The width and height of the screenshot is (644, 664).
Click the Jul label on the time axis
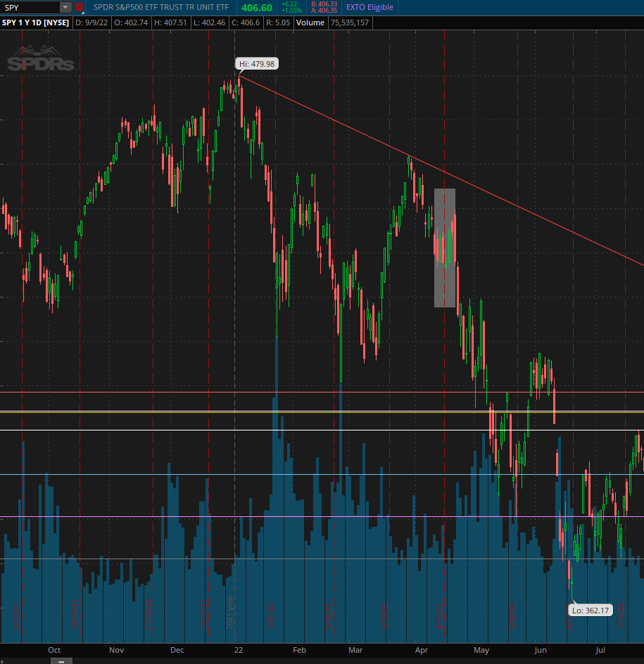click(x=600, y=650)
